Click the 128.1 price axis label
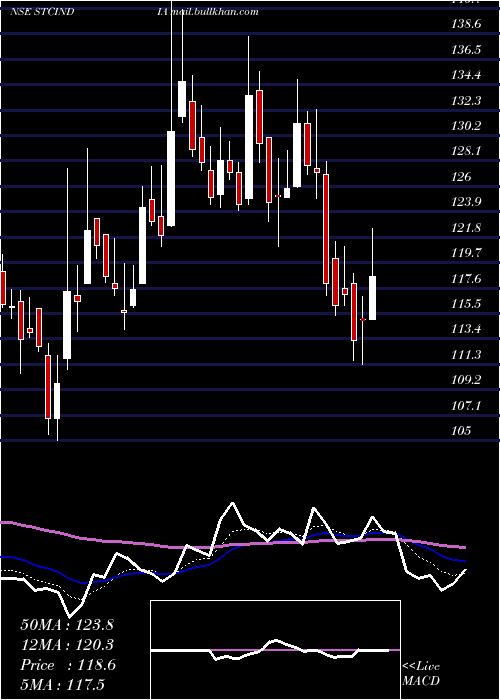The image size is (500, 700). [467, 151]
